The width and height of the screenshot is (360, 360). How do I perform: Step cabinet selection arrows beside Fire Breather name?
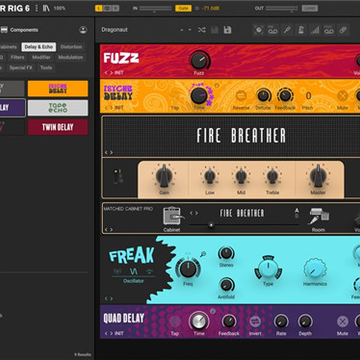194,213
